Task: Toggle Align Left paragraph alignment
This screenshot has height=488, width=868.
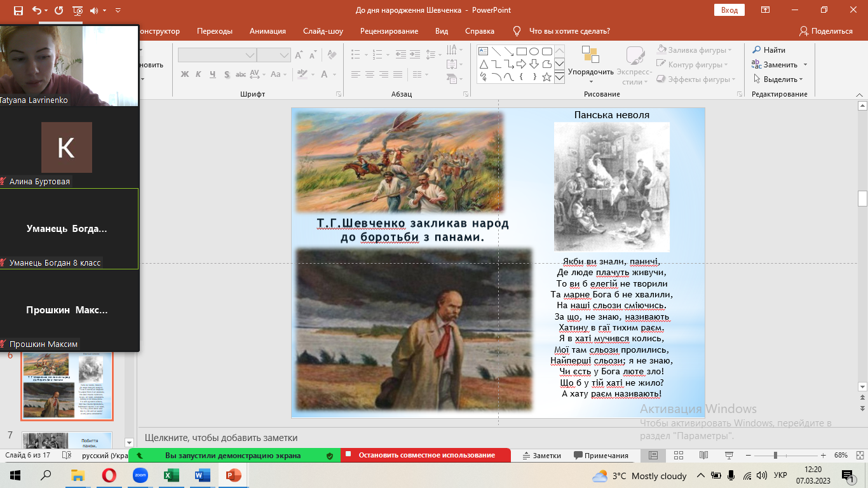Action: (356, 74)
